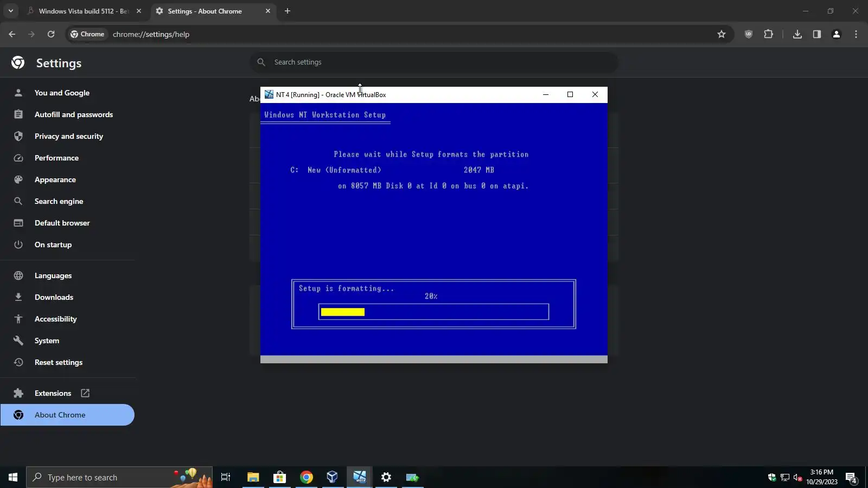Screen dimensions: 868x488
Task: Click the Search settings field
Action: tap(434, 62)
